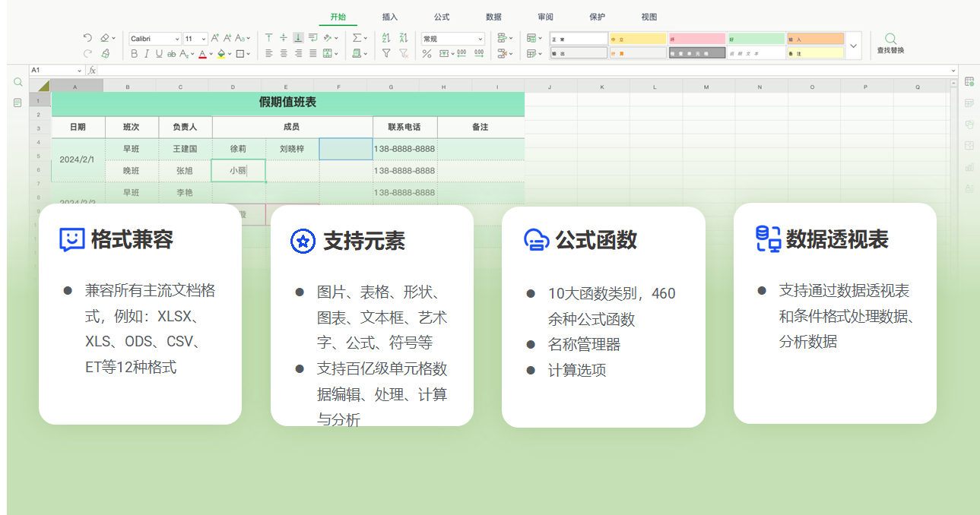The width and height of the screenshot is (980, 515).
Task: Apply percent number format
Action: click(427, 53)
